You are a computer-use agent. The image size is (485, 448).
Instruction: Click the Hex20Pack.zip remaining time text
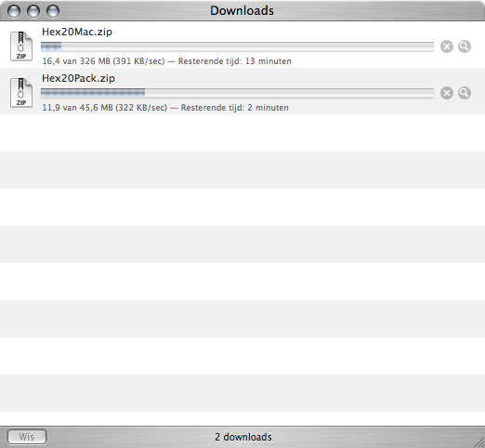point(235,108)
